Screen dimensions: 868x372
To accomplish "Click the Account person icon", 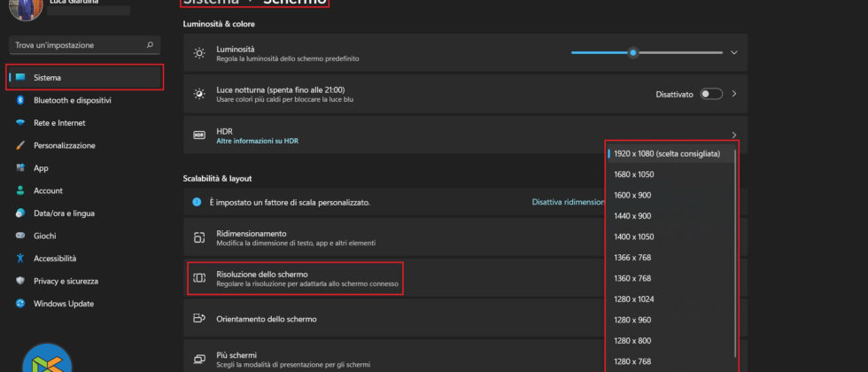I will 20,190.
